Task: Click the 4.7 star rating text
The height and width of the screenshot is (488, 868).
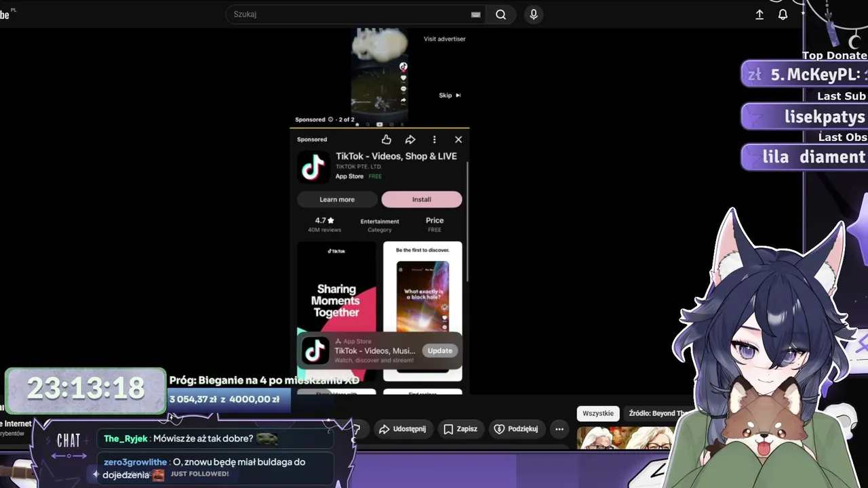Action: pyautogui.click(x=325, y=221)
